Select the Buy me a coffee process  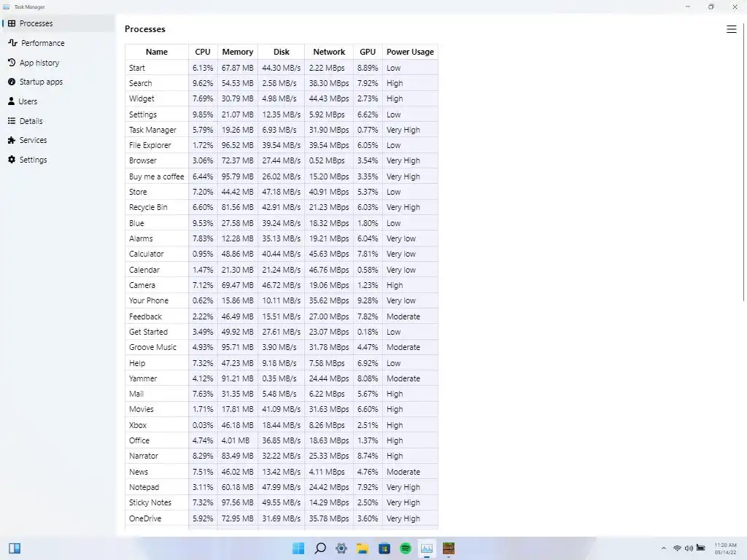pyautogui.click(x=156, y=176)
